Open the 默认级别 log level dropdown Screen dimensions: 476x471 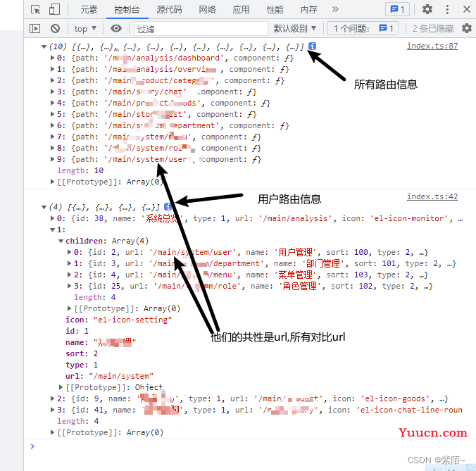pos(295,29)
